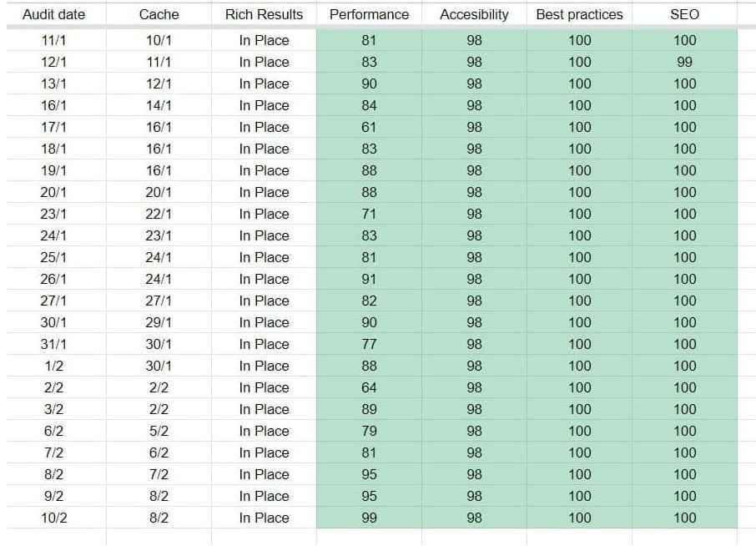
Task: Select the Performance cell with value 99
Action: [369, 518]
